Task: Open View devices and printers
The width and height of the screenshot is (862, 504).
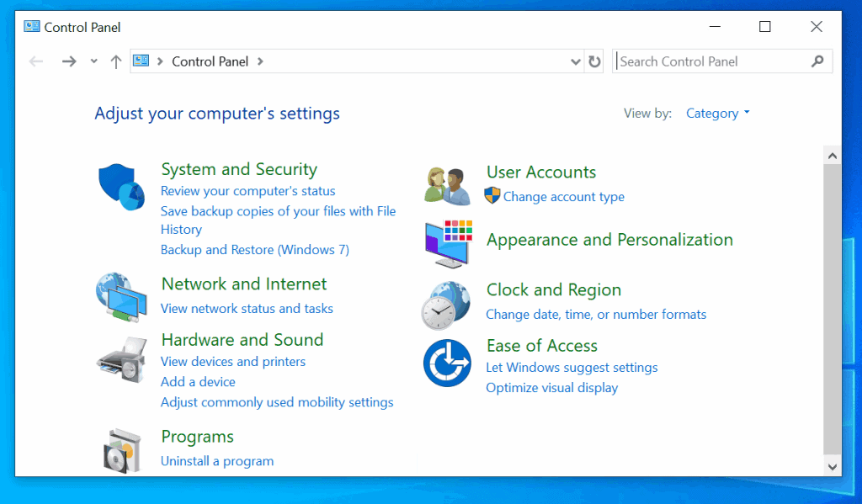Action: tap(233, 362)
